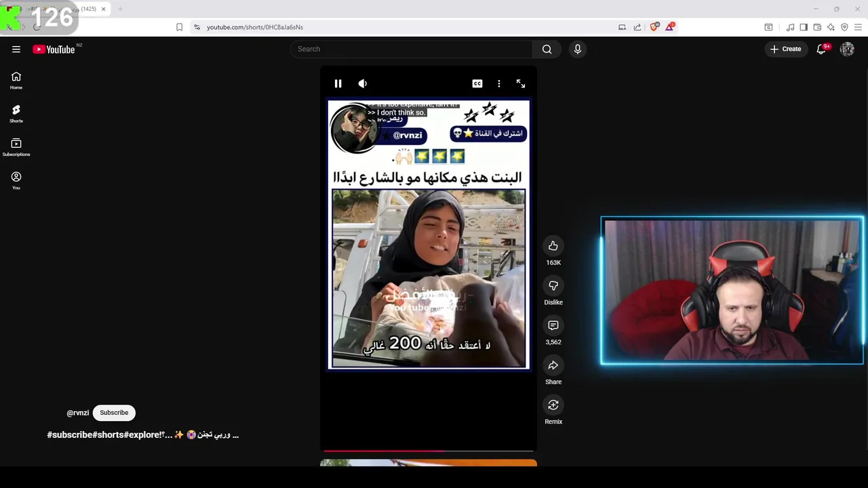Focus the YouTube Search field
The image size is (868, 488).
click(412, 49)
